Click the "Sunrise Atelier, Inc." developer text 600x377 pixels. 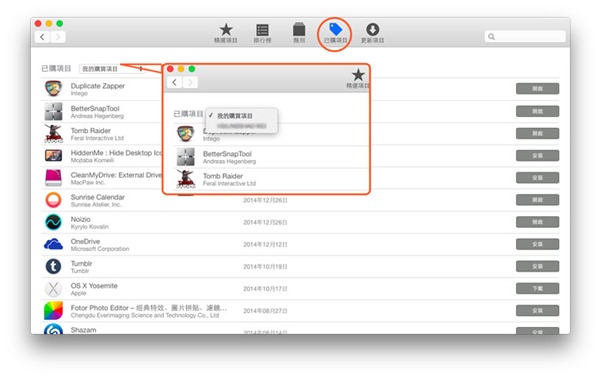96,204
